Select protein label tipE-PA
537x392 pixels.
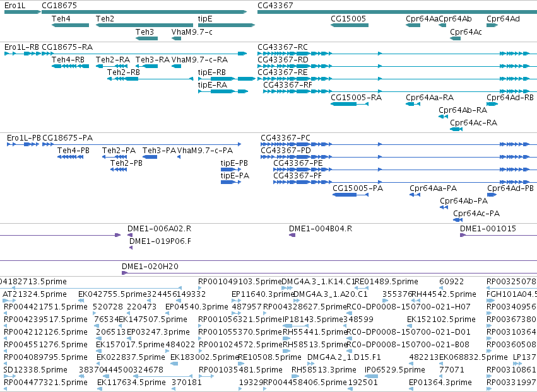click(x=235, y=176)
